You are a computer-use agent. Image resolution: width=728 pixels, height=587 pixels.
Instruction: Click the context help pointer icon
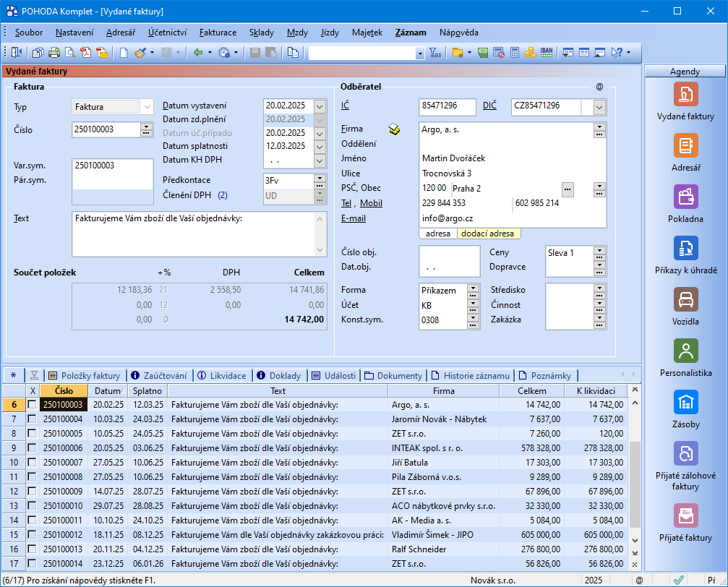617,53
